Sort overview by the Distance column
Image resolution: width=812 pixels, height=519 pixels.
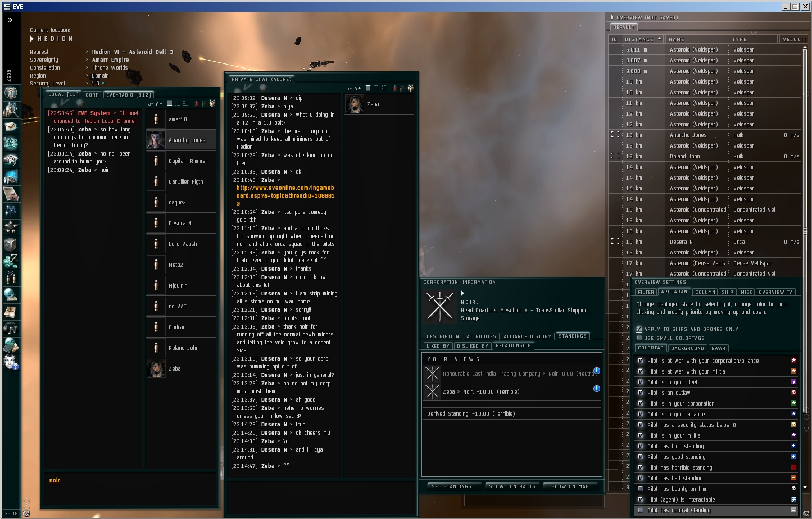point(642,39)
